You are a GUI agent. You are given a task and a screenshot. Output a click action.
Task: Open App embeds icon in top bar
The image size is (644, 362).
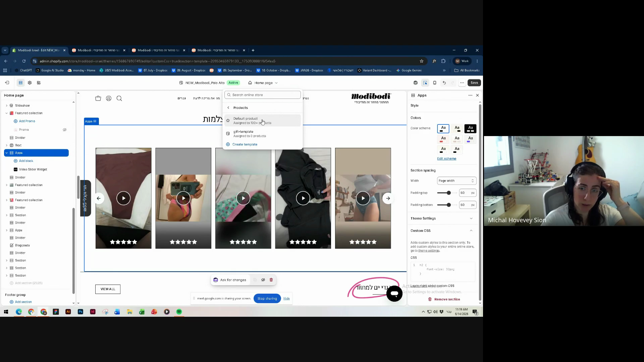(39, 83)
